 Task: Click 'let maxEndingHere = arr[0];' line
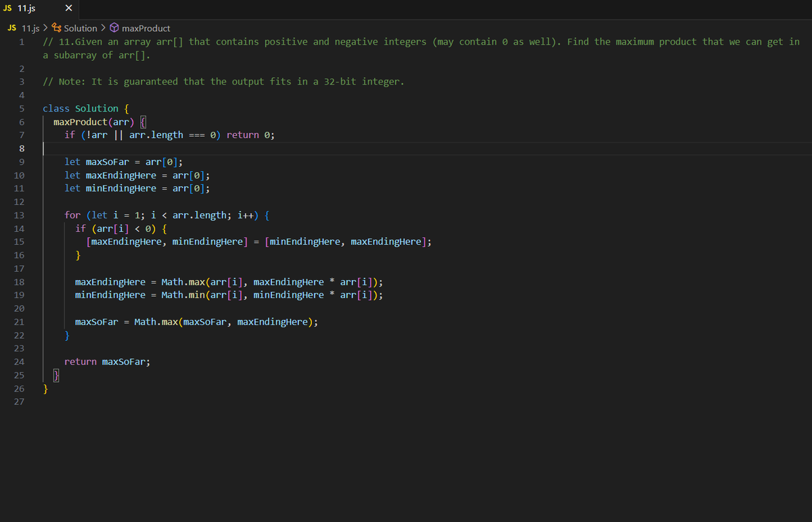pyautogui.click(x=137, y=175)
